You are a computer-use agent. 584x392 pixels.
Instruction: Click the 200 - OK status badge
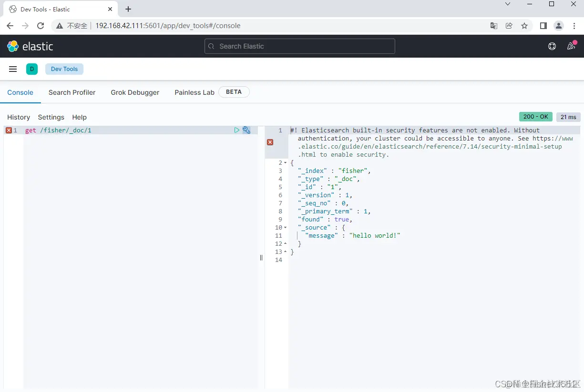[536, 117]
